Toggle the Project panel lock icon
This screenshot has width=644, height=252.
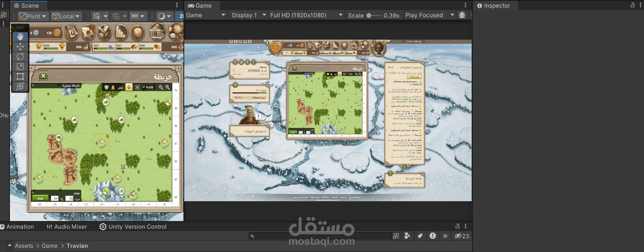pos(457,226)
